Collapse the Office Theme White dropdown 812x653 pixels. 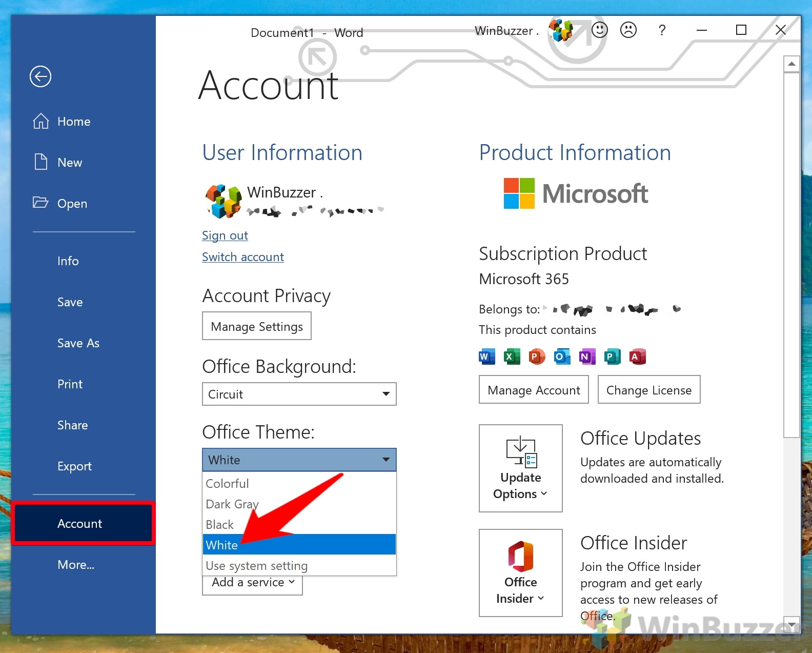point(299,460)
